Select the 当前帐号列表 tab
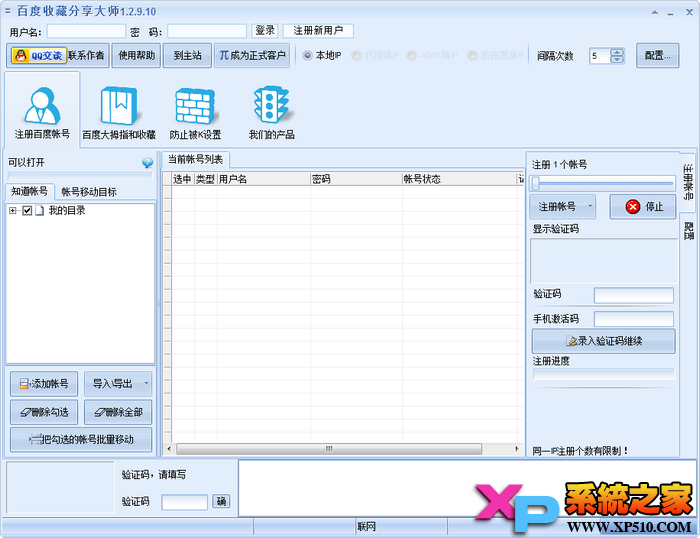 (x=195, y=159)
